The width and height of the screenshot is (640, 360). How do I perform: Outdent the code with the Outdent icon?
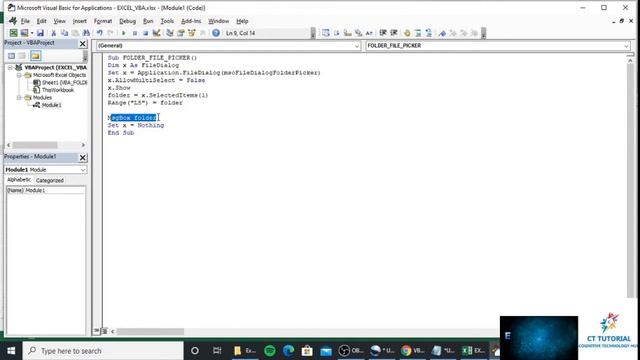394,33
